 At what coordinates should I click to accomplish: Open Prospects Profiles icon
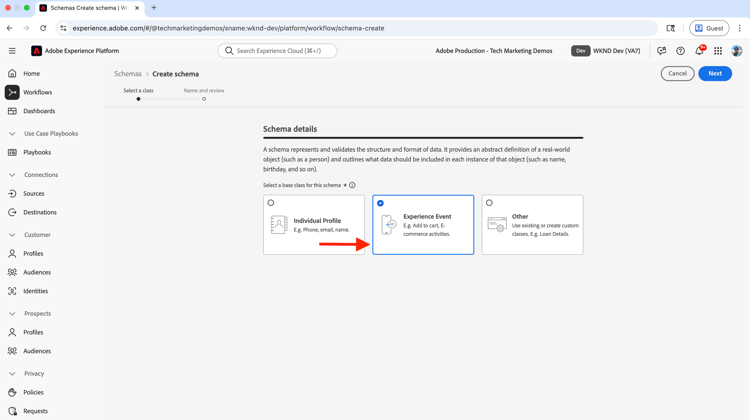coord(12,332)
